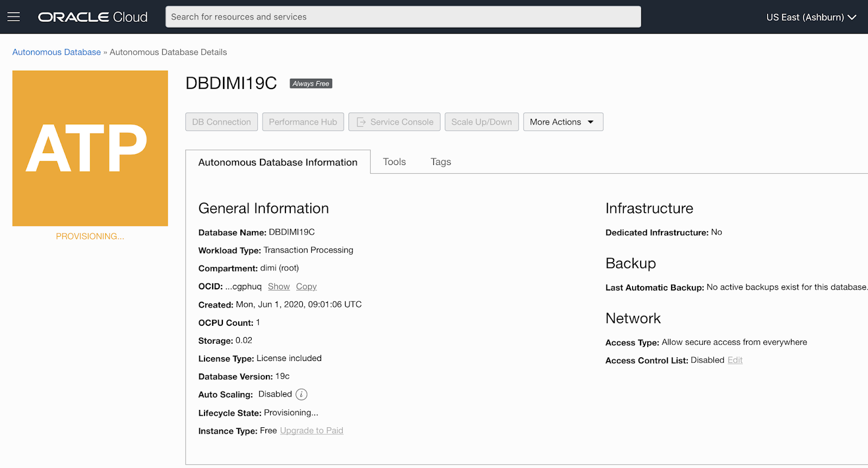
Task: Click Allow secure access from everywhere text
Action: tap(735, 342)
